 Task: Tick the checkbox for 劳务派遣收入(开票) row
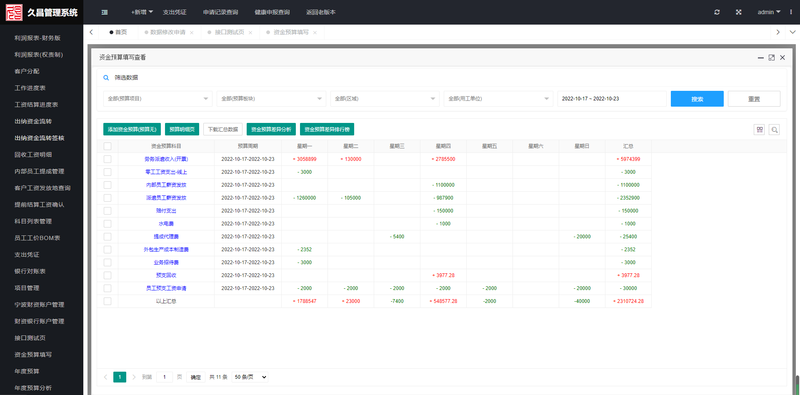107,159
